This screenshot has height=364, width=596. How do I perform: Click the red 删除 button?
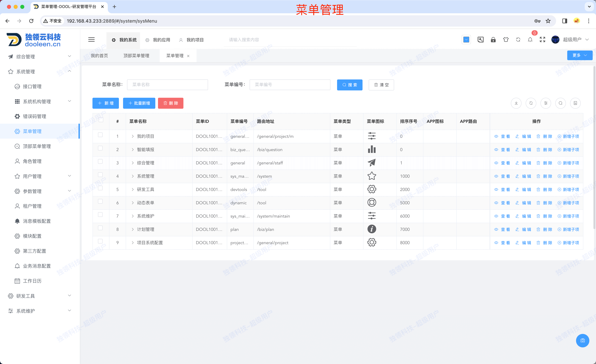[170, 103]
